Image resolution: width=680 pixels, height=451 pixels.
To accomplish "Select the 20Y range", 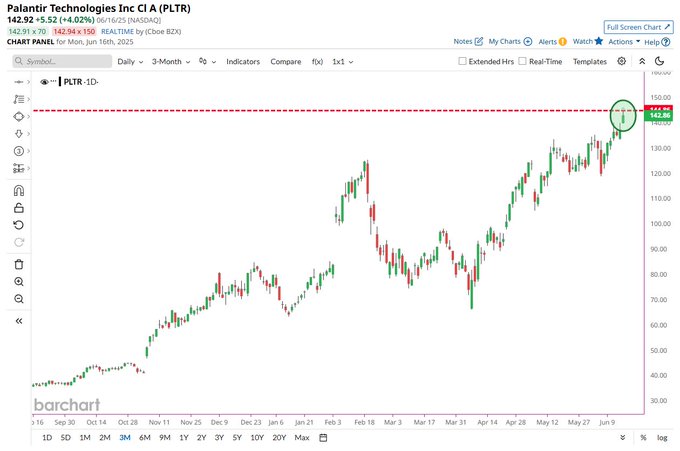I will pyautogui.click(x=279, y=438).
